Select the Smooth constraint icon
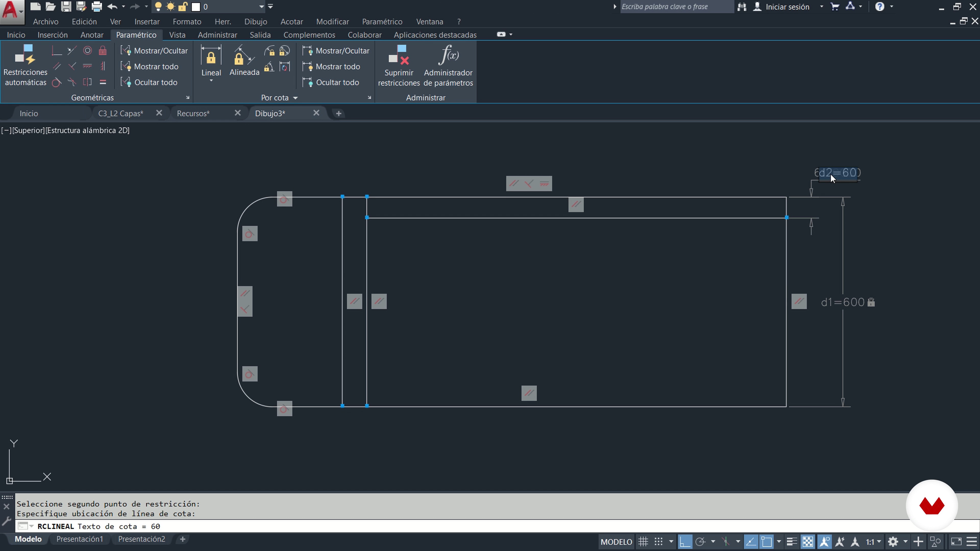 pyautogui.click(x=72, y=82)
